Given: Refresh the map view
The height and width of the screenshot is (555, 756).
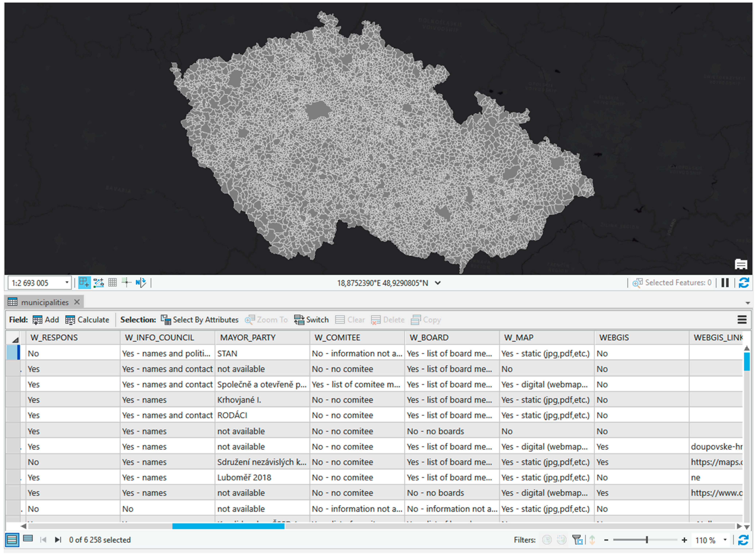Looking at the screenshot, I should [x=744, y=283].
